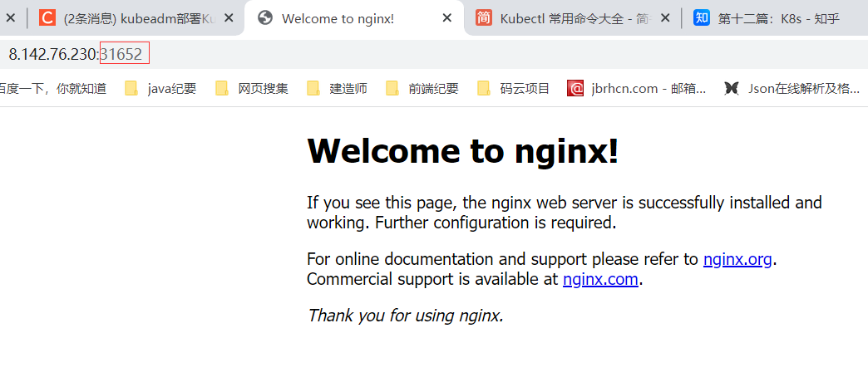Screen dimensions: 868x382
Task: Click the Thank you for using nginx. text
Action: point(405,316)
